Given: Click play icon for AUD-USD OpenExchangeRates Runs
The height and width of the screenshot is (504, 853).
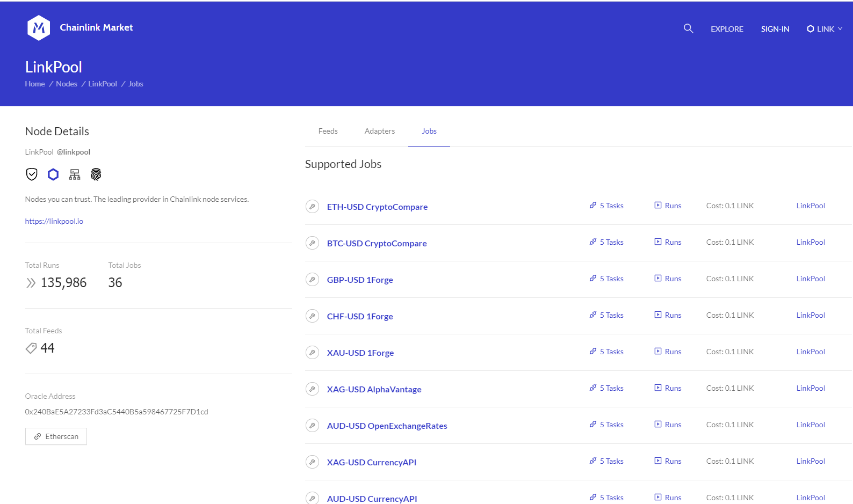Looking at the screenshot, I should point(658,424).
